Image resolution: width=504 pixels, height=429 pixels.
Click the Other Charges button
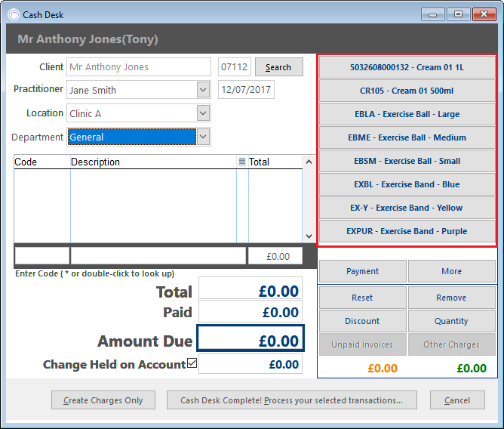click(x=452, y=344)
